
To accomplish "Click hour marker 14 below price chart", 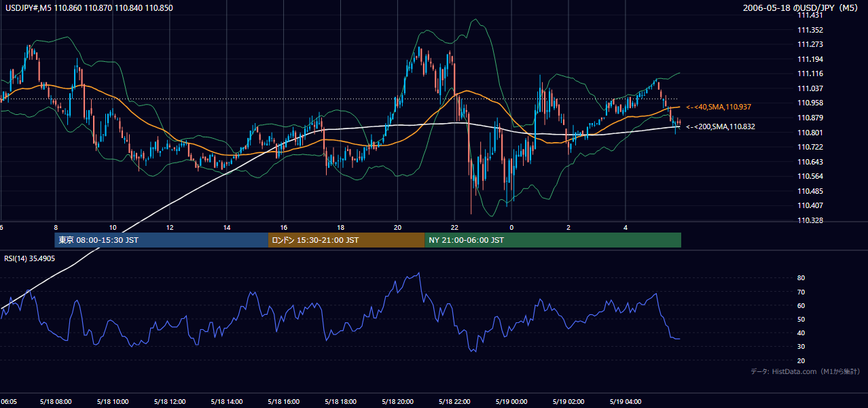I will (x=227, y=228).
